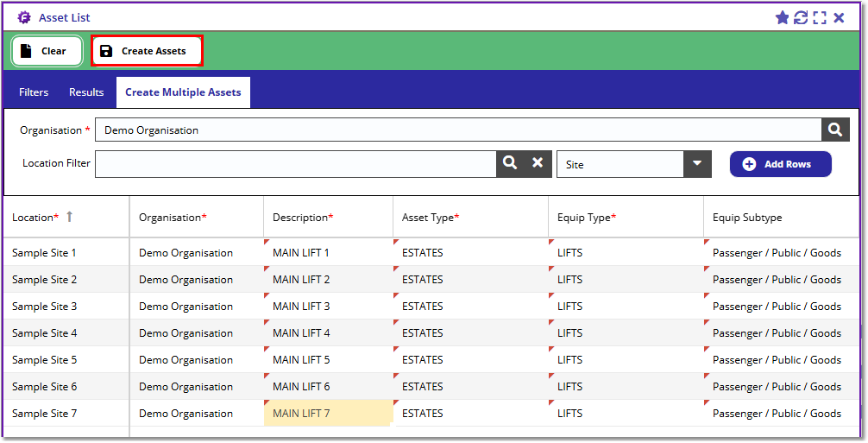Click the Description column header
Screen dimensions: 868x443
[328, 217]
